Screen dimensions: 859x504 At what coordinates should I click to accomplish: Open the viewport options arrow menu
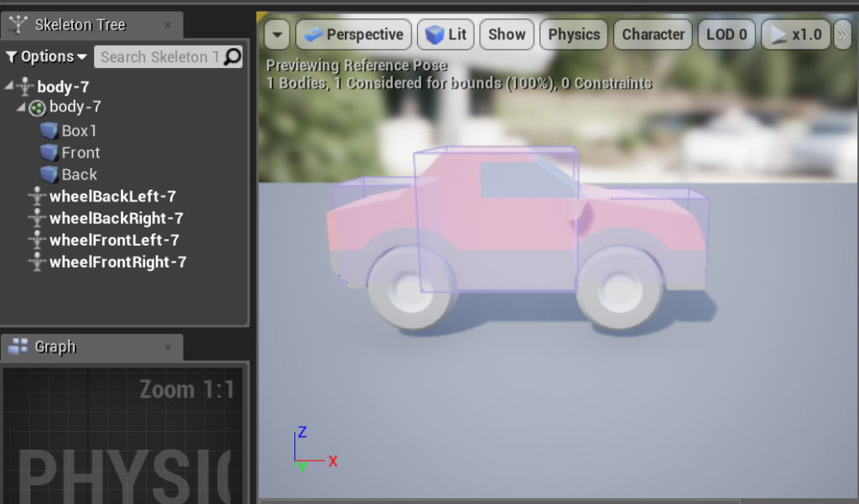[x=278, y=35]
